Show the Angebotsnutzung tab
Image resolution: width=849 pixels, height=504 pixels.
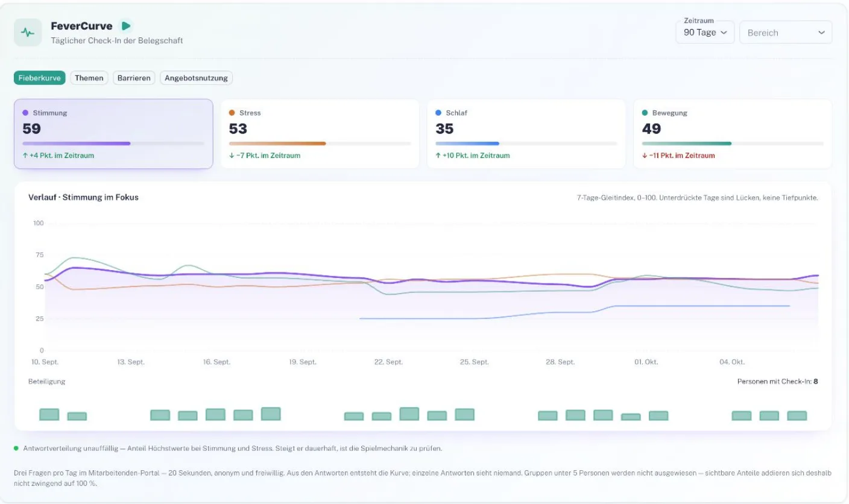197,78
